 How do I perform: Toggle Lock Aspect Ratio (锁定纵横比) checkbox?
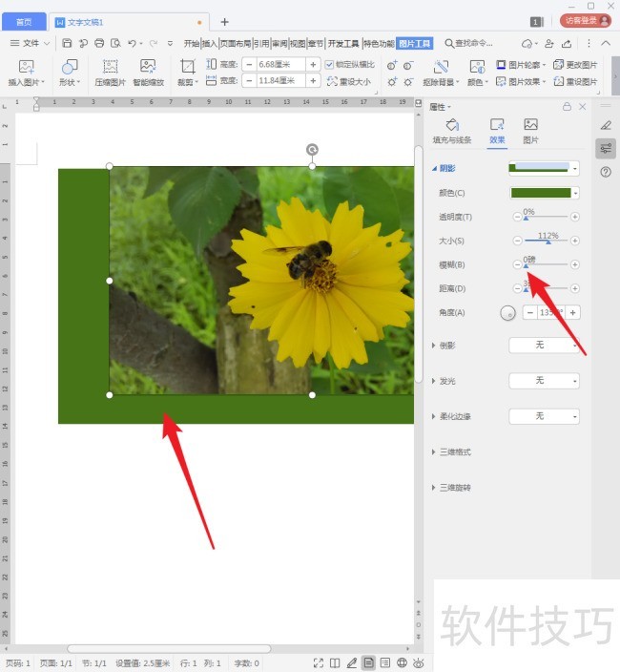tap(329, 65)
